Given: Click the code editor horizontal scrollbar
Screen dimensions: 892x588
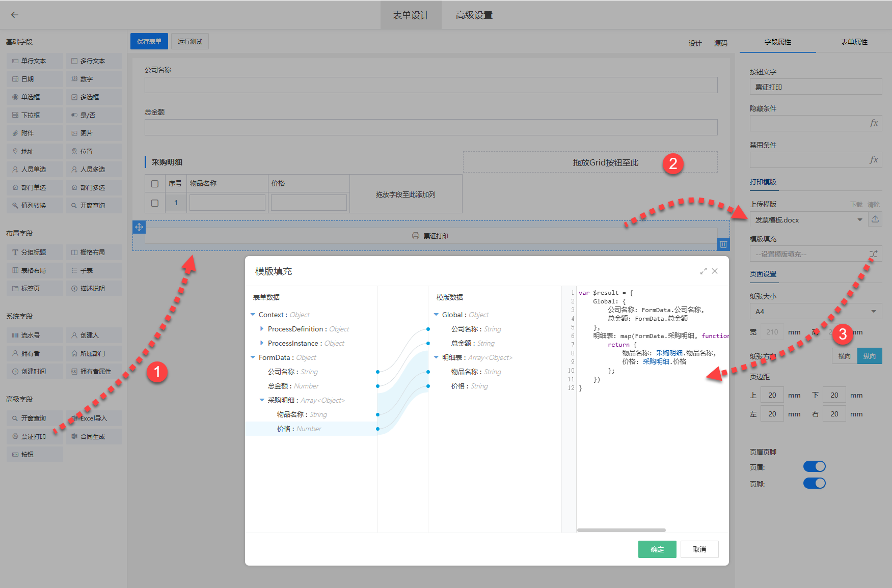Looking at the screenshot, I should (621, 530).
